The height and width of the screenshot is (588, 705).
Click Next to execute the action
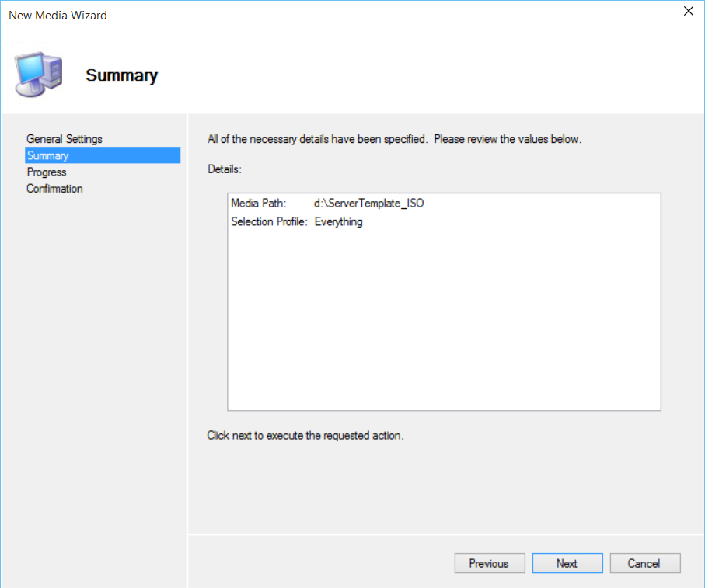tap(567, 563)
